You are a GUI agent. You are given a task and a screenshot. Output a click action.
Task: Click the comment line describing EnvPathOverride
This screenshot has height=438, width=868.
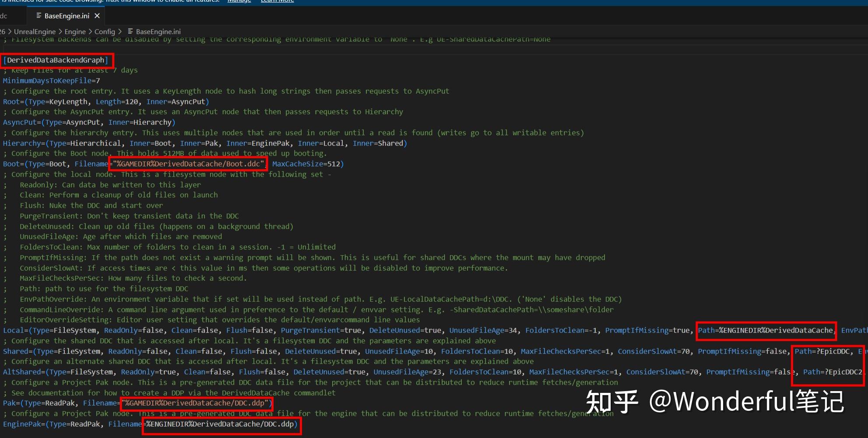[x=313, y=299]
